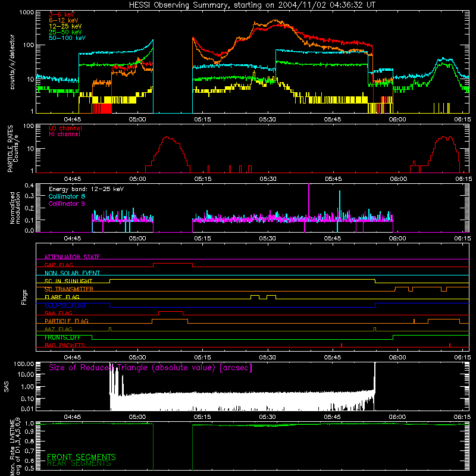
Task: Click the BAD PACKETS tick near 05:47
Action: (x=342, y=345)
